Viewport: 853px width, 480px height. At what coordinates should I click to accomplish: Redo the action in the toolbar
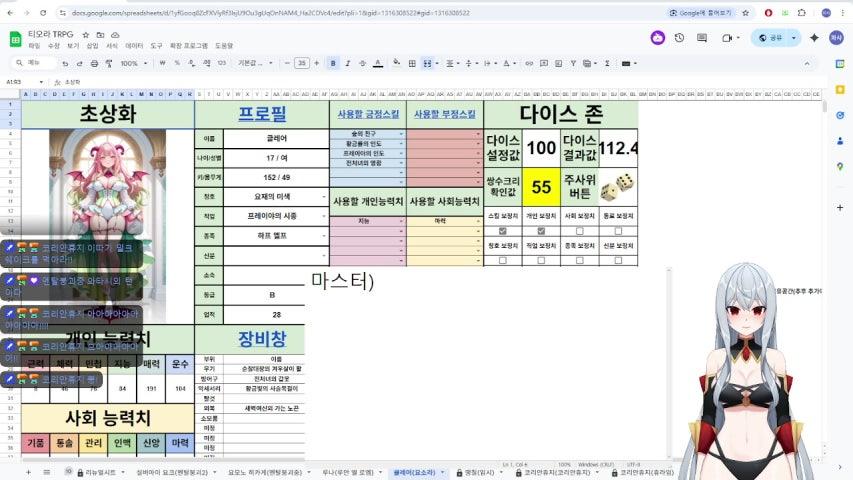click(x=79, y=64)
